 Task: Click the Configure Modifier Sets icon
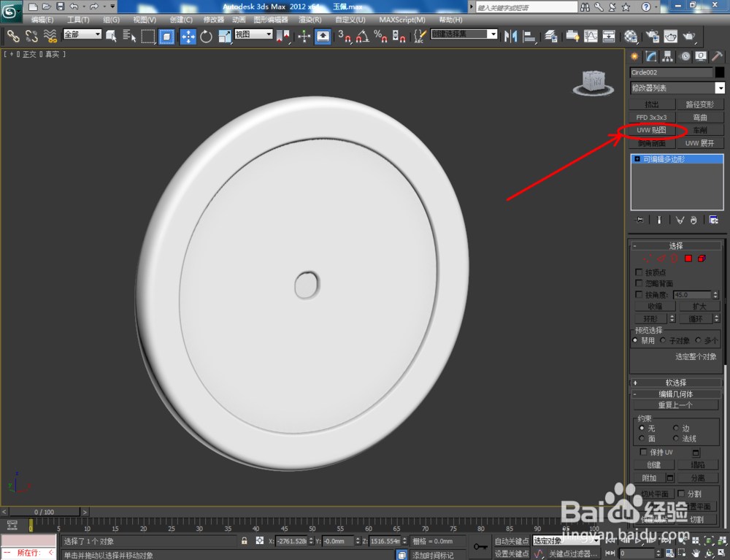(x=713, y=220)
